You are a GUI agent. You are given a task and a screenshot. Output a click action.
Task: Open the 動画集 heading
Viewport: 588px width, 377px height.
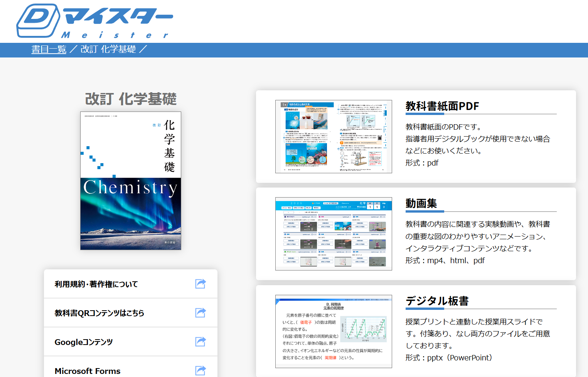(421, 203)
